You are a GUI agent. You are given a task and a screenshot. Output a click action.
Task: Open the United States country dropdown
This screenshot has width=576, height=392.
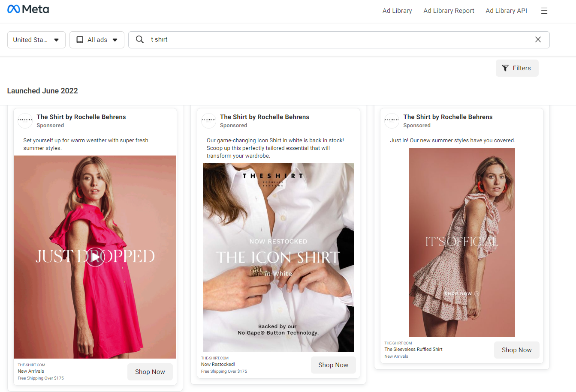(x=36, y=40)
